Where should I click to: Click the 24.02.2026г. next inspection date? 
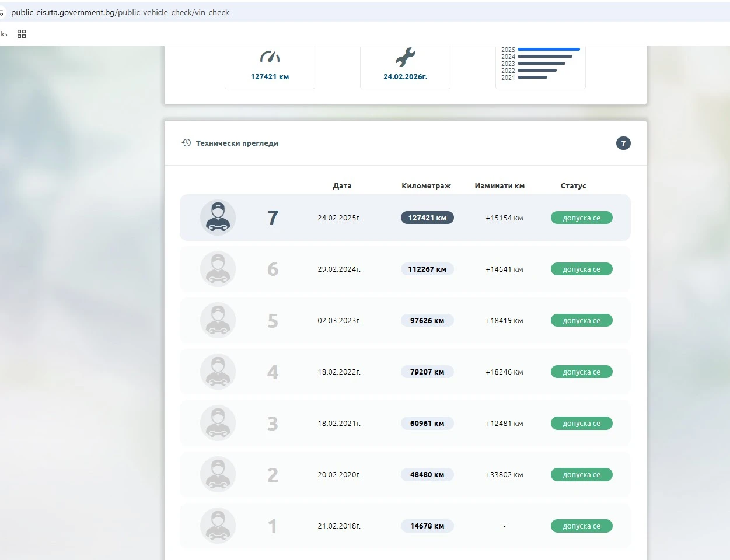pos(405,76)
